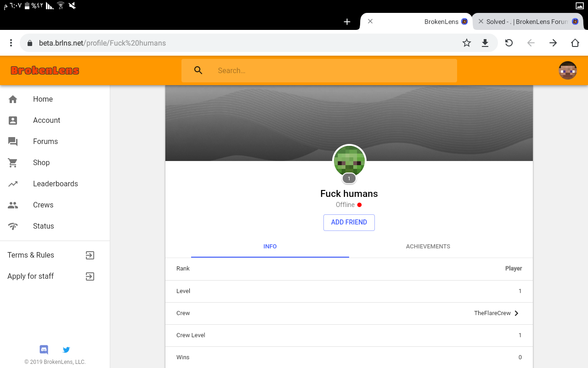Tap the download page icon
Image resolution: width=588 pixels, height=368 pixels.
(485, 43)
